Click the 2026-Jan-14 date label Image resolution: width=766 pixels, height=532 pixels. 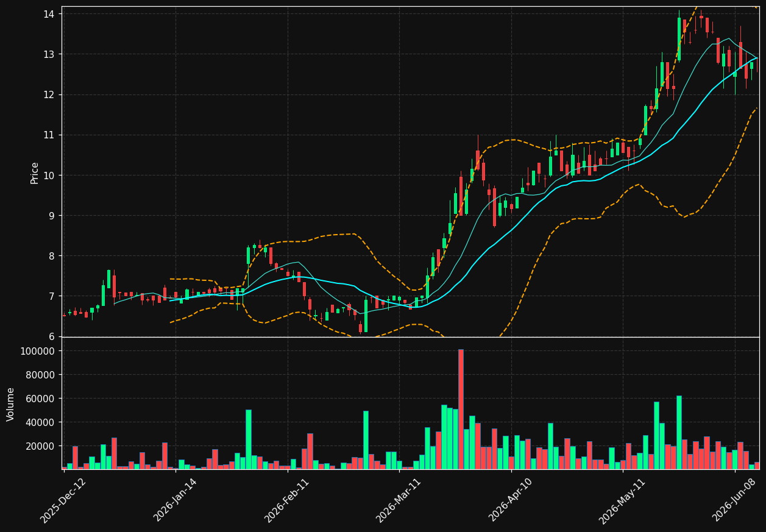[x=175, y=500]
